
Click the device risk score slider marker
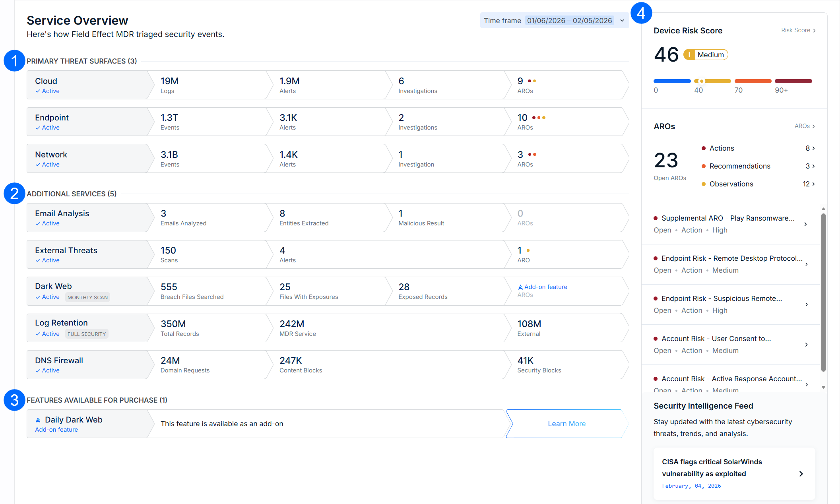(702, 81)
